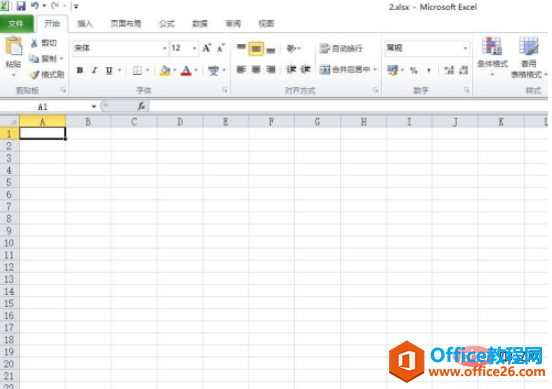This screenshot has width=552, height=389.
Task: Click column A header
Action: [42, 122]
